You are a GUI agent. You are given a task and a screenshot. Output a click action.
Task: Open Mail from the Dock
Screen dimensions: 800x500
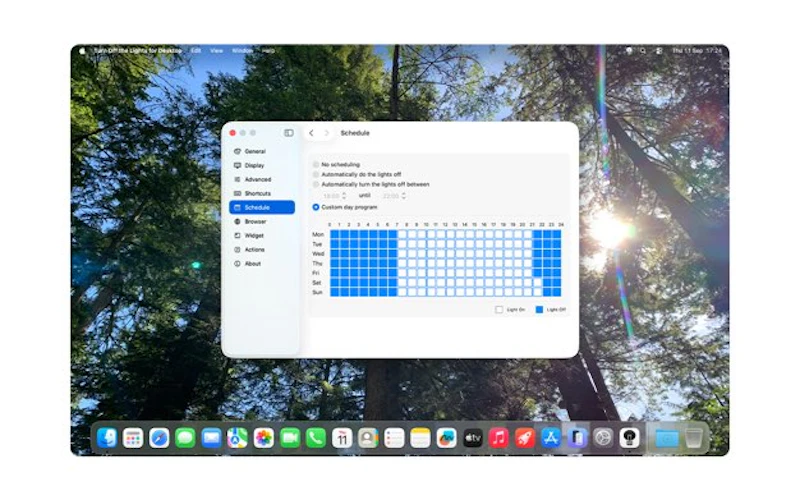click(211, 438)
